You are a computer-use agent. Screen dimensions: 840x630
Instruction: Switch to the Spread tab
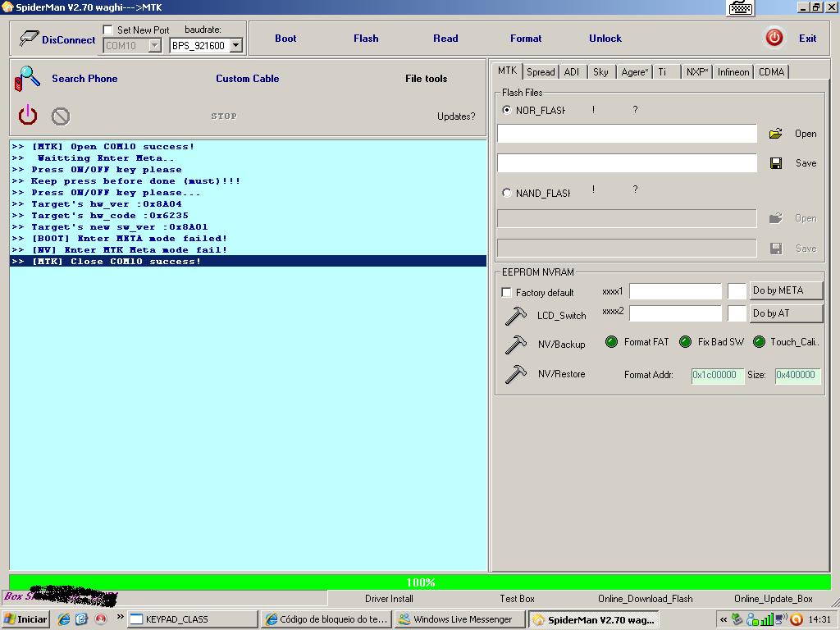click(x=541, y=72)
